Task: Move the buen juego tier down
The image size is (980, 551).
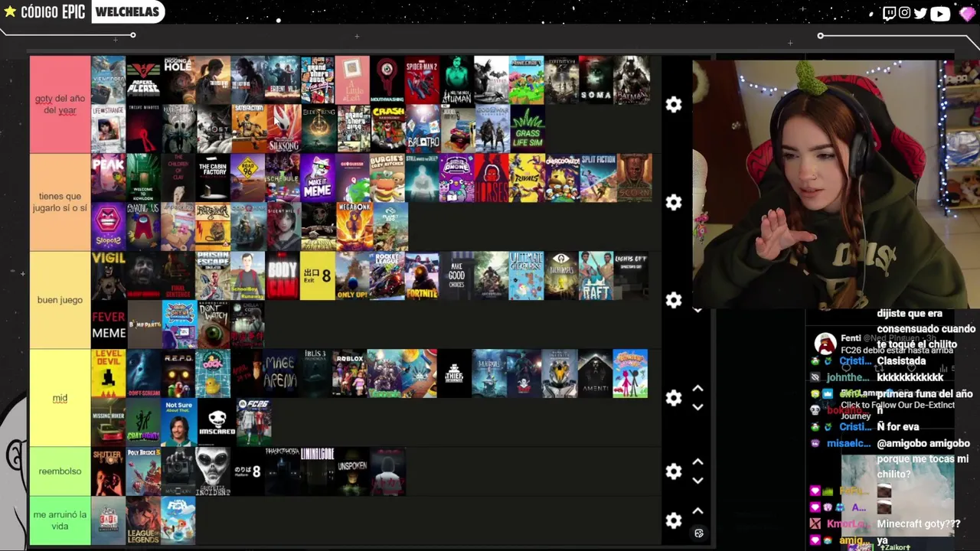Action: pyautogui.click(x=697, y=309)
